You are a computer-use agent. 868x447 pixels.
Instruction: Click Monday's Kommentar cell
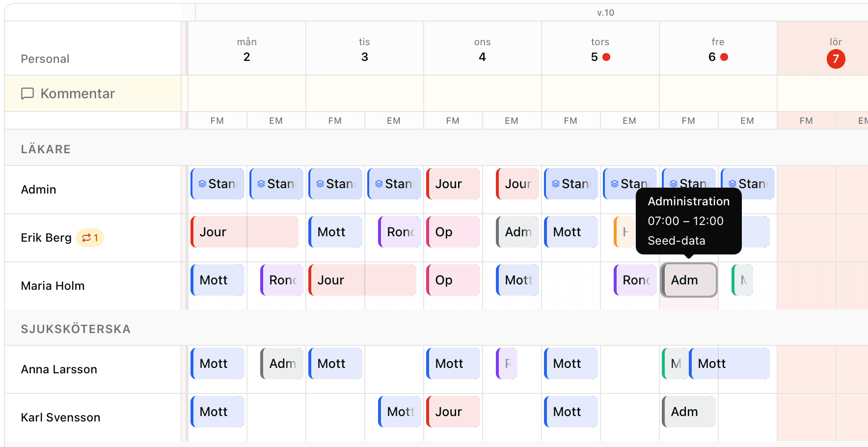247,93
